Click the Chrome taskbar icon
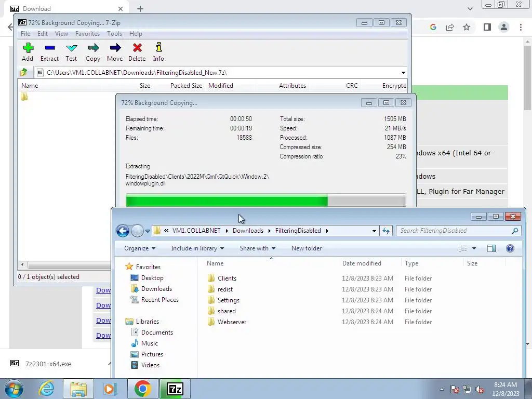Image resolution: width=532 pixels, height=399 pixels. pos(143,389)
